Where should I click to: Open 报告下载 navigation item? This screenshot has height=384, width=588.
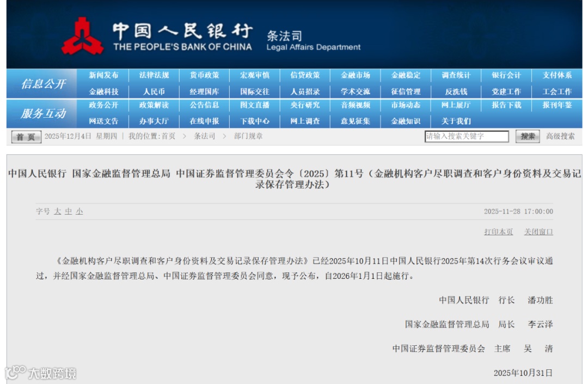pos(507,105)
